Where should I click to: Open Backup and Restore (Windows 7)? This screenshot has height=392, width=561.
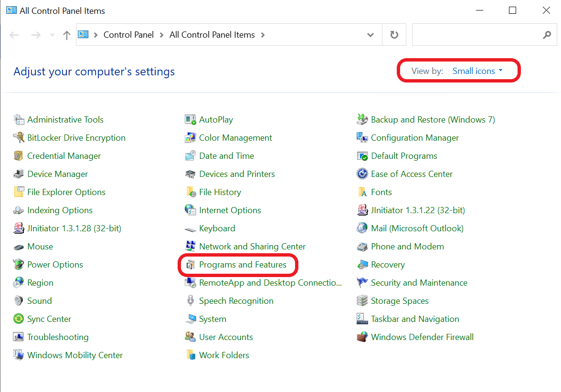(x=432, y=119)
